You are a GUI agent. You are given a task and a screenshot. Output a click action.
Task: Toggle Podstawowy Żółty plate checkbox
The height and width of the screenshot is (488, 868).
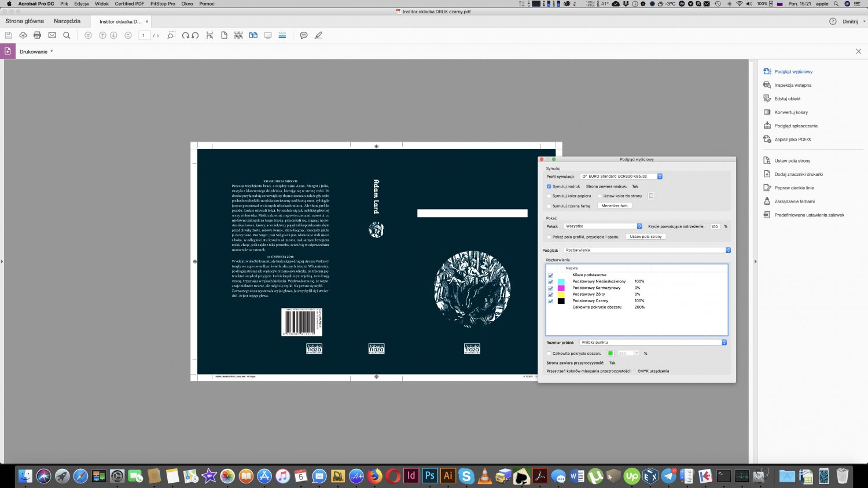[x=550, y=295]
